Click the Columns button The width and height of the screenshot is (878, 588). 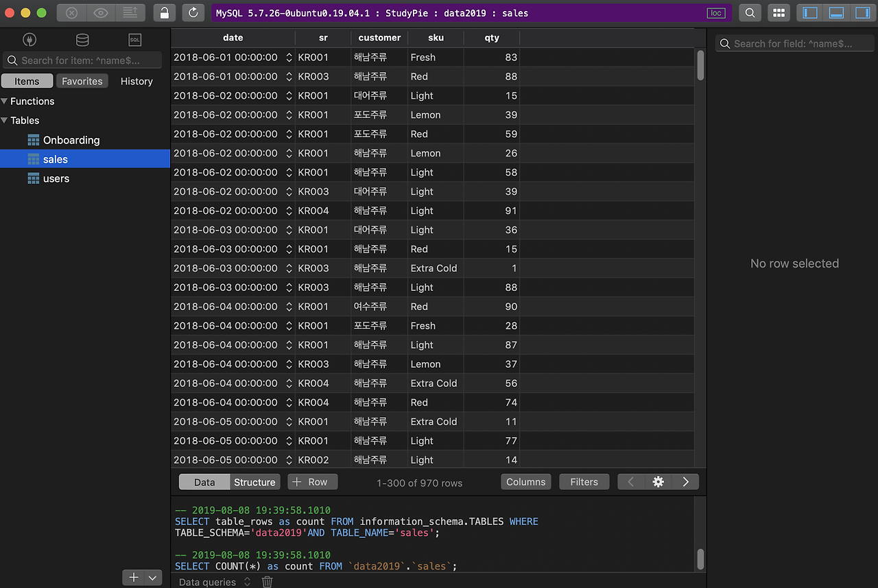point(525,482)
